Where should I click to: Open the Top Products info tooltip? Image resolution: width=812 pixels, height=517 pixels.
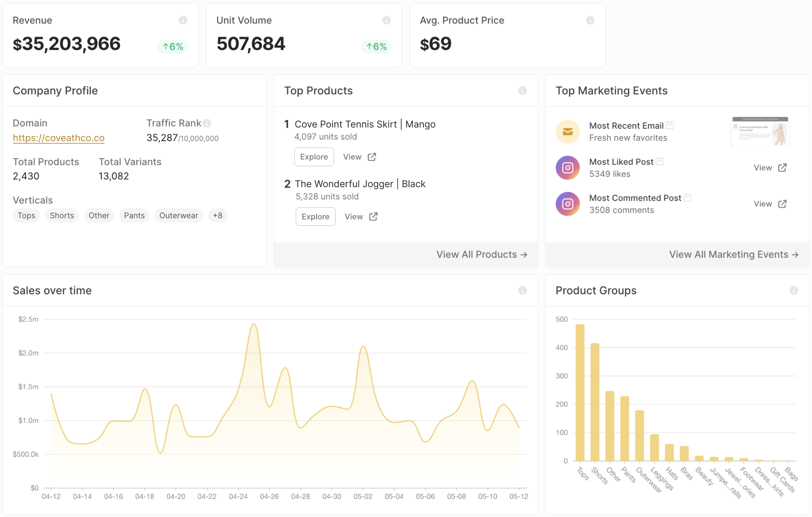tap(522, 91)
